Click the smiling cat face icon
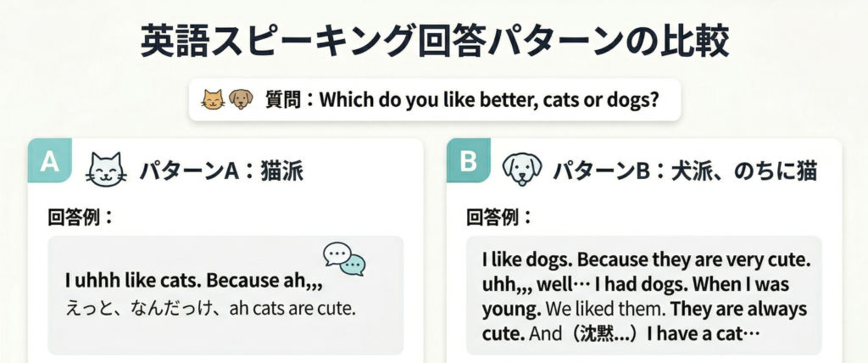The height and width of the screenshot is (363, 868). pos(106,169)
